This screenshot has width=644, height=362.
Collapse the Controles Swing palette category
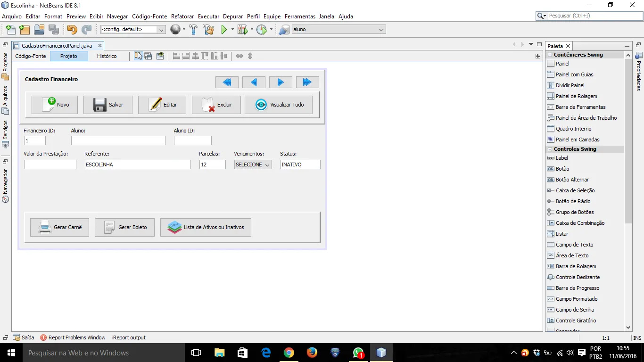pos(550,149)
